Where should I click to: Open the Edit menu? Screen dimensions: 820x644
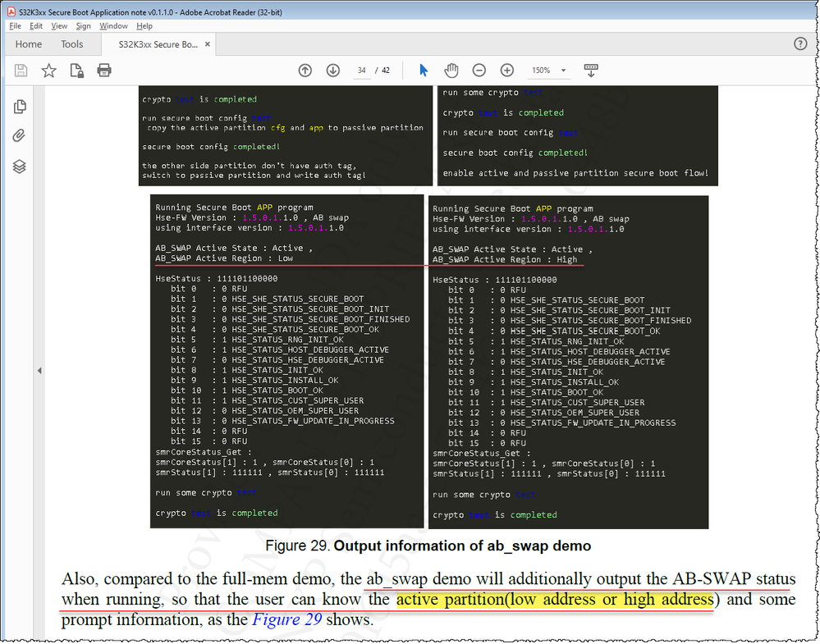(36, 25)
